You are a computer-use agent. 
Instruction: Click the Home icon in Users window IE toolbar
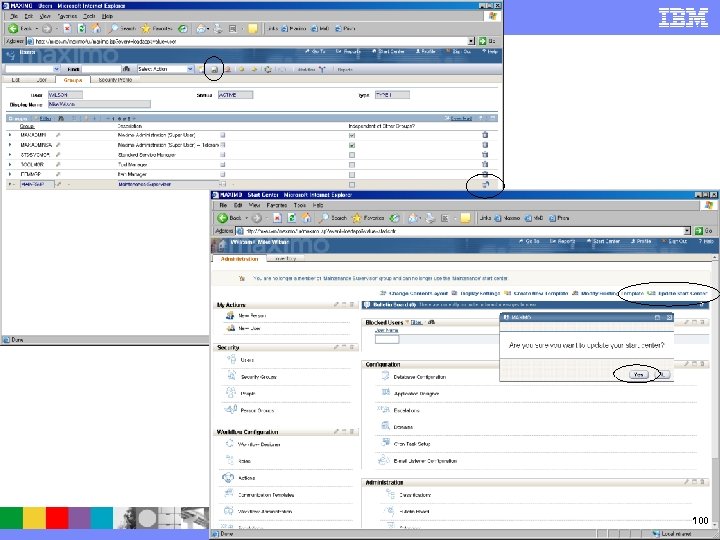(96, 28)
